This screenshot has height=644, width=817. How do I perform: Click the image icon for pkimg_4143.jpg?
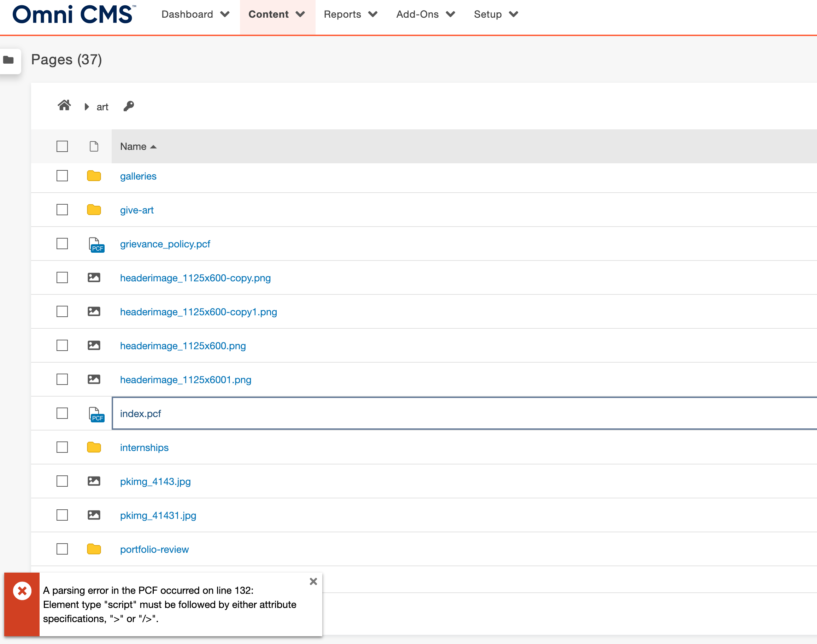point(95,481)
